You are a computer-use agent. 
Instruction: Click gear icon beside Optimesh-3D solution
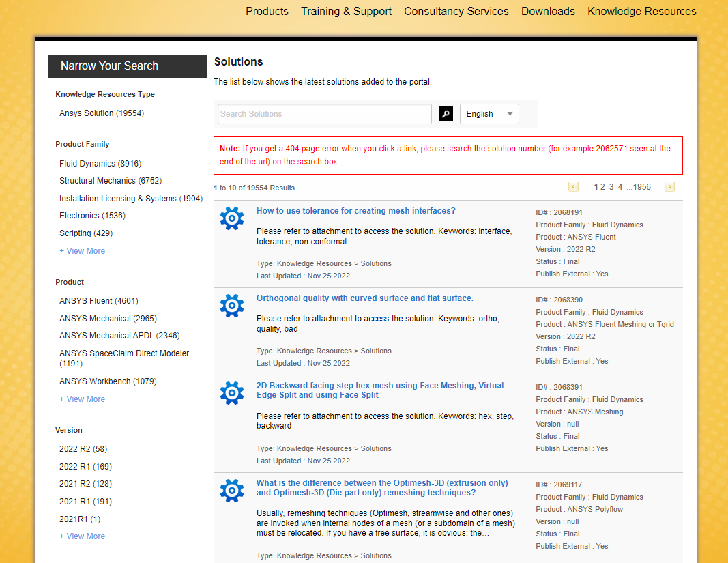pos(232,491)
